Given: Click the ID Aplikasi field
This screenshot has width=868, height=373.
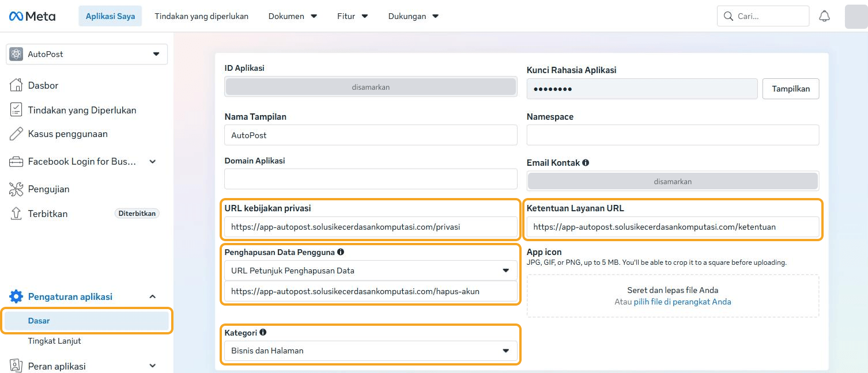Looking at the screenshot, I should tap(371, 87).
